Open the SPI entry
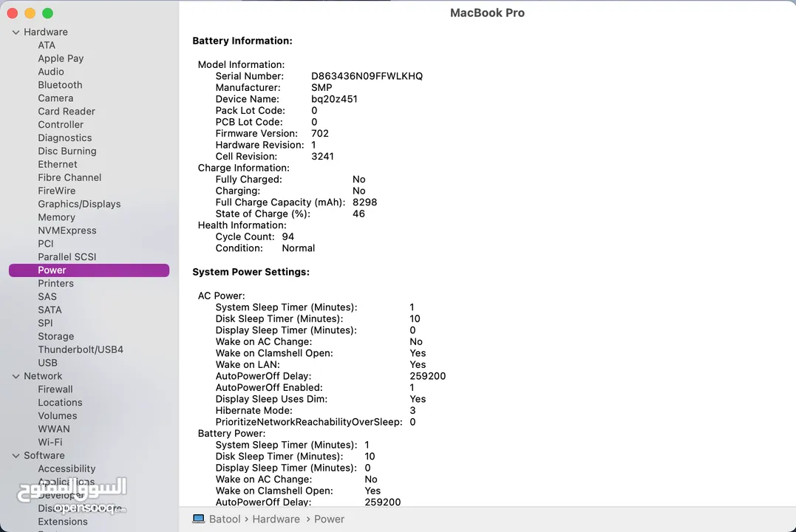 pyautogui.click(x=45, y=323)
